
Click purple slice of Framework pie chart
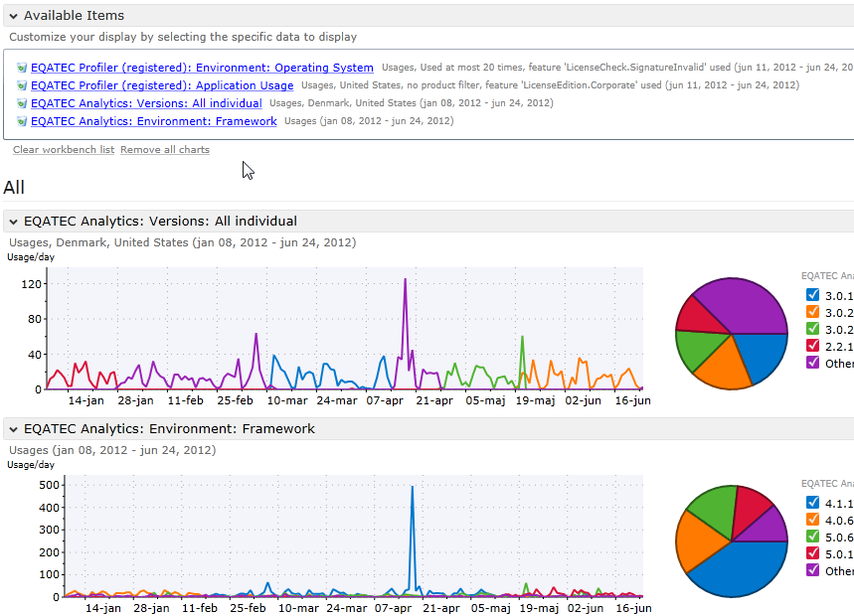(769, 527)
